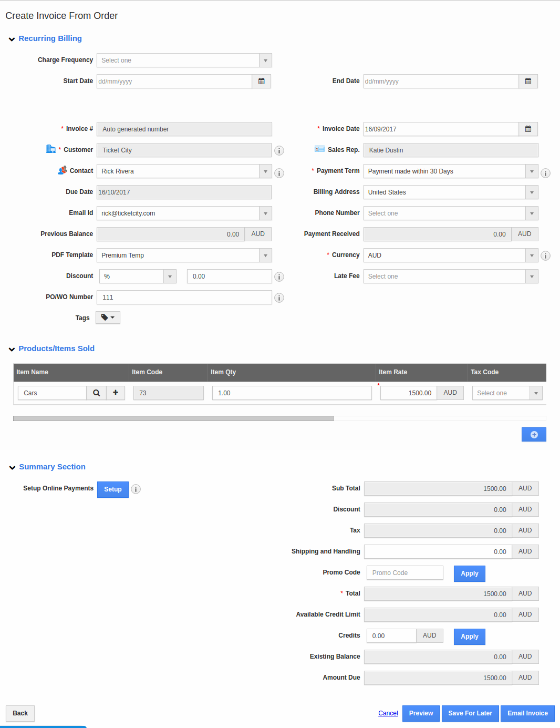The height and width of the screenshot is (728, 560).
Task: Focus the Promo Code input
Action: point(405,573)
